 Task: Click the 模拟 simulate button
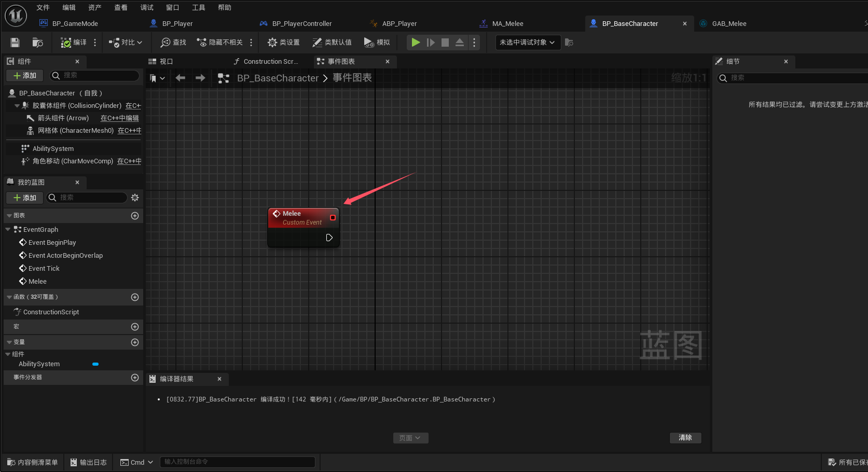click(377, 43)
